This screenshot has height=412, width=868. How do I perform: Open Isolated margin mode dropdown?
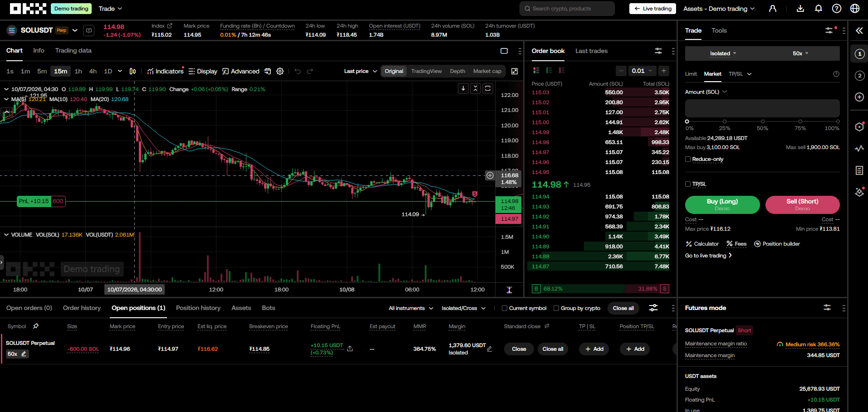pyautogui.click(x=723, y=53)
